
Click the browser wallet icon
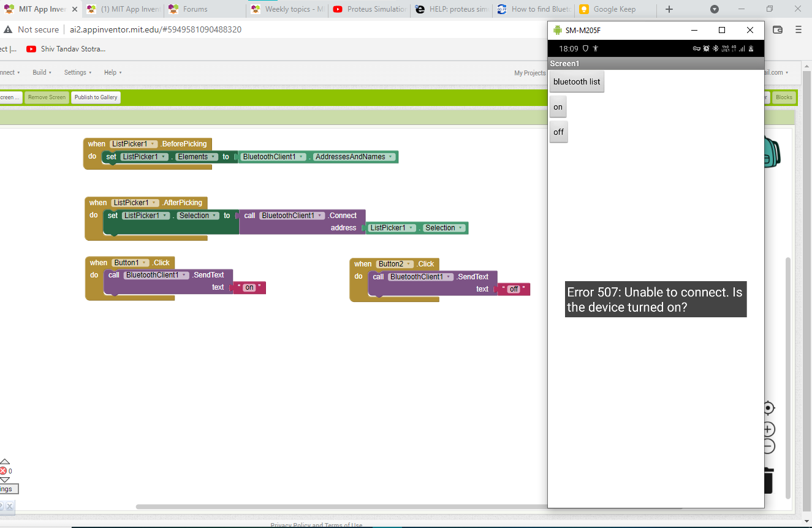[778, 29]
